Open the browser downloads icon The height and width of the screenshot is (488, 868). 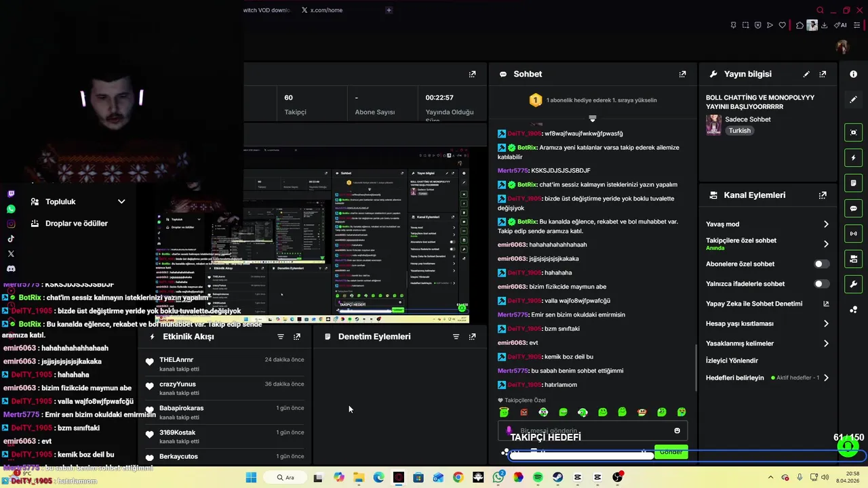[x=825, y=25]
